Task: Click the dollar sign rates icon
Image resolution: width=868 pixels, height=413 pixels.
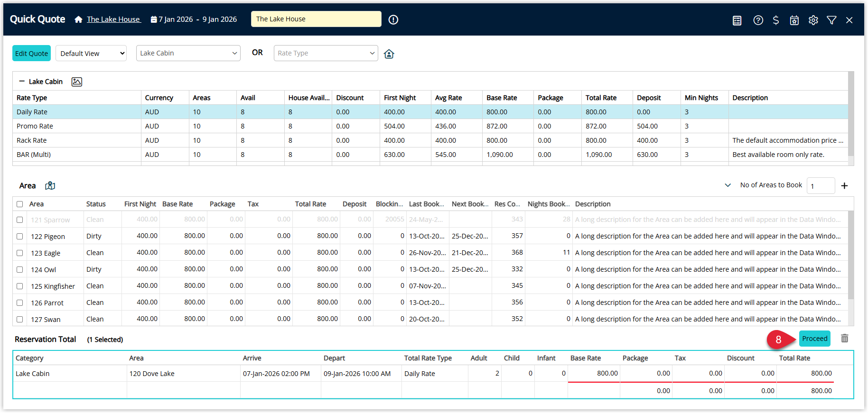Action: tap(776, 20)
